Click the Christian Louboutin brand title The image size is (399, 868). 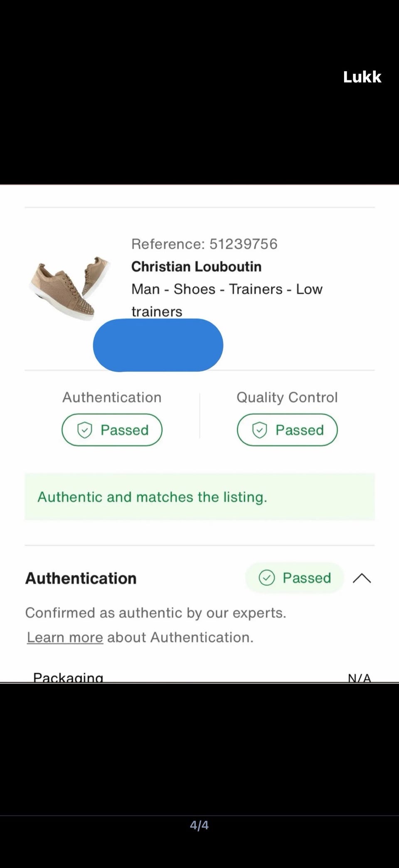point(196,267)
